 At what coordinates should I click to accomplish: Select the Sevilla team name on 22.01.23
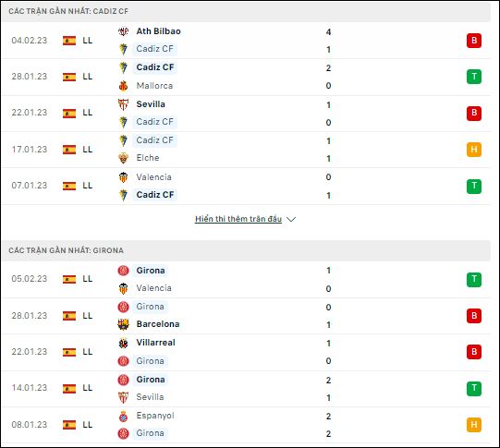tap(151, 104)
